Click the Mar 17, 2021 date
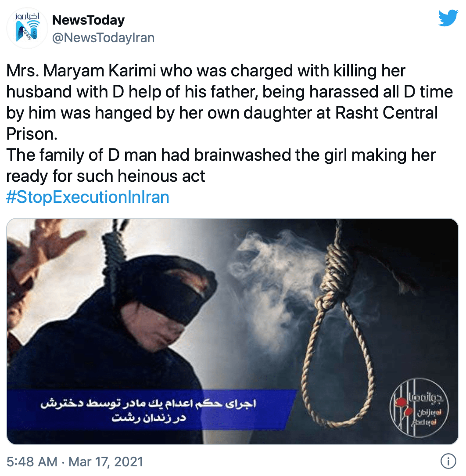This screenshot has width=466, height=476. point(106,462)
